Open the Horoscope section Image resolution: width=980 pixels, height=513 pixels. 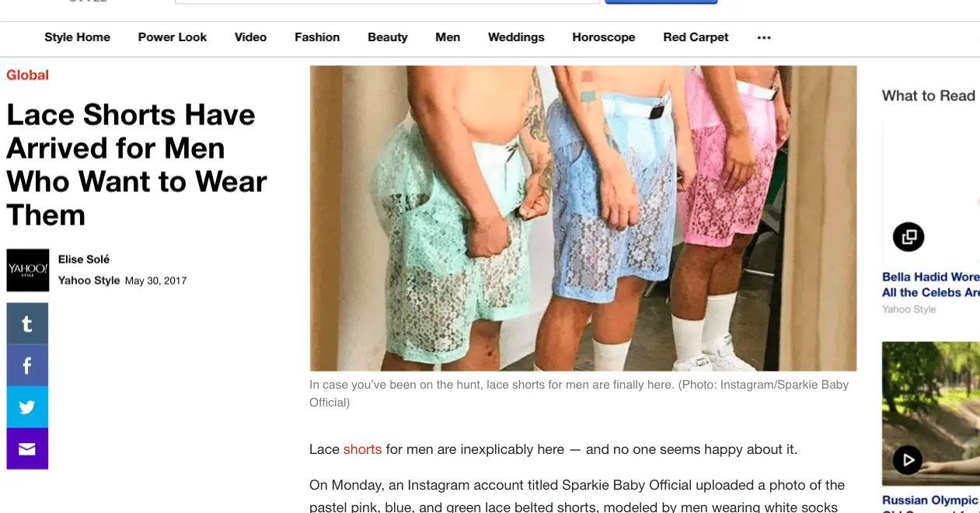(x=604, y=37)
